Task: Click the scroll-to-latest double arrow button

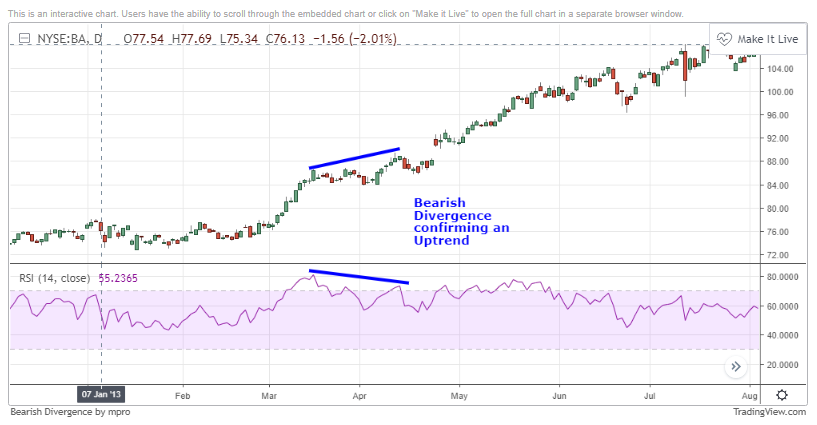Action: click(x=736, y=367)
